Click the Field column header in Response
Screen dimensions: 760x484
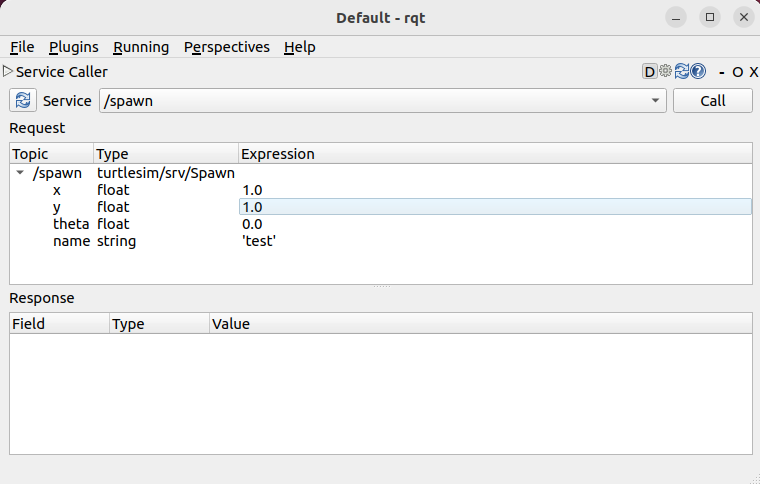[60, 324]
